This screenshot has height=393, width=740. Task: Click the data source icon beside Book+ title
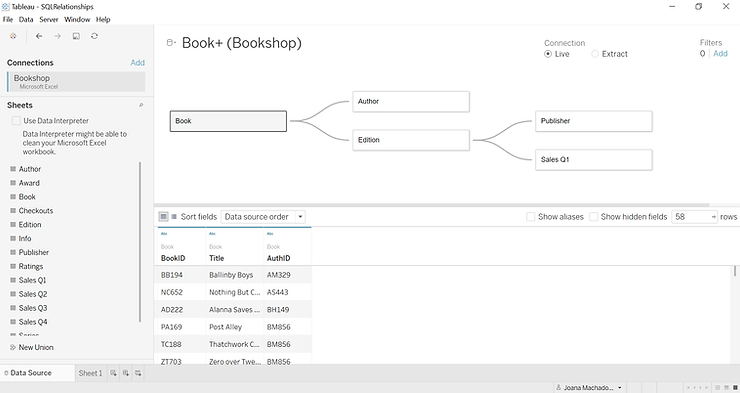(171, 42)
